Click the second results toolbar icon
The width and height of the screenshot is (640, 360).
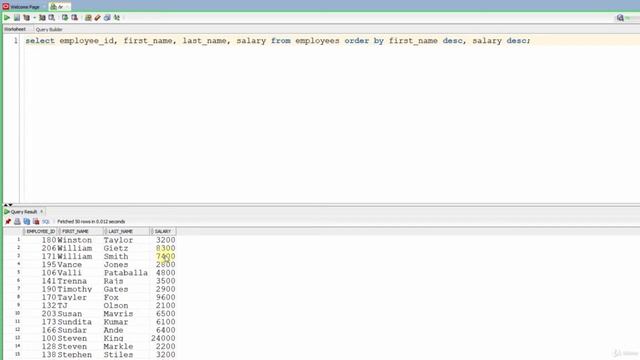17,221
